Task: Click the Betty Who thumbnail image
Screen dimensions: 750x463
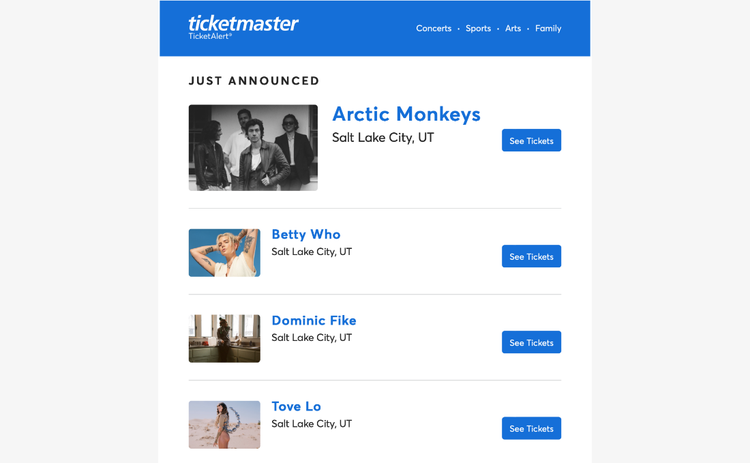Action: tap(224, 253)
